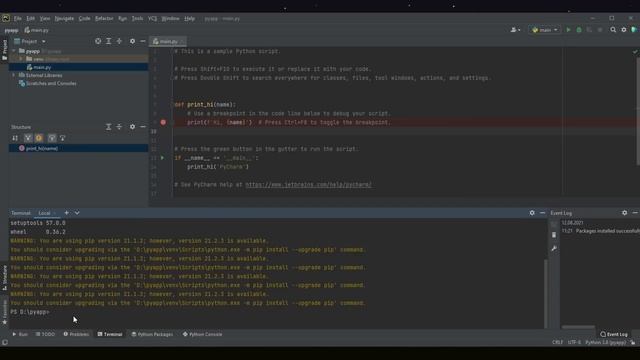
Task: Open the File menu
Action: 18,18
